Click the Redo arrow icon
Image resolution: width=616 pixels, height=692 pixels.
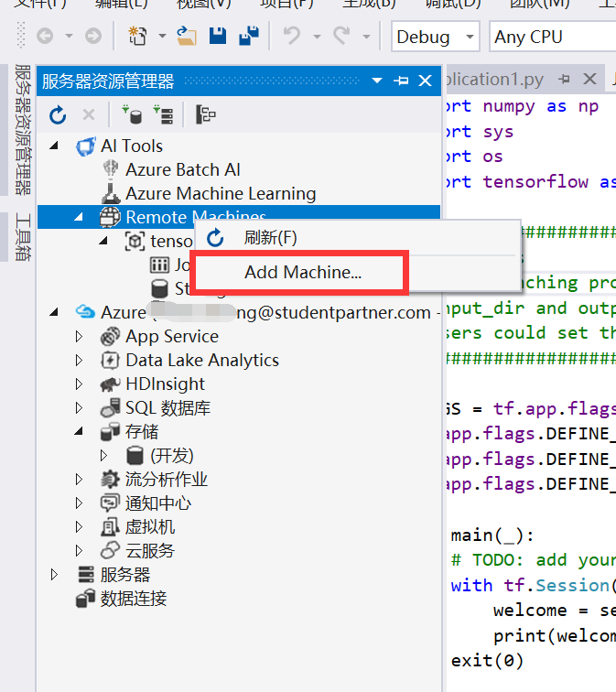point(341,36)
